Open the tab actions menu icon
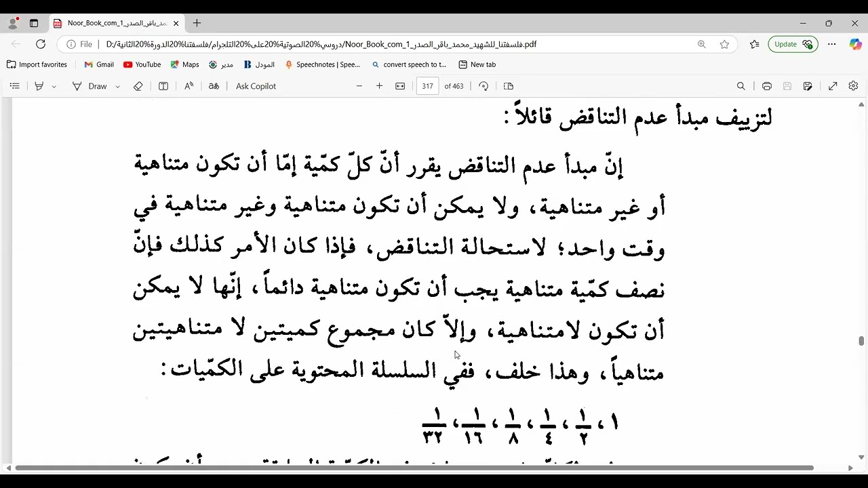Image resolution: width=868 pixels, height=488 pixels. pyautogui.click(x=34, y=23)
